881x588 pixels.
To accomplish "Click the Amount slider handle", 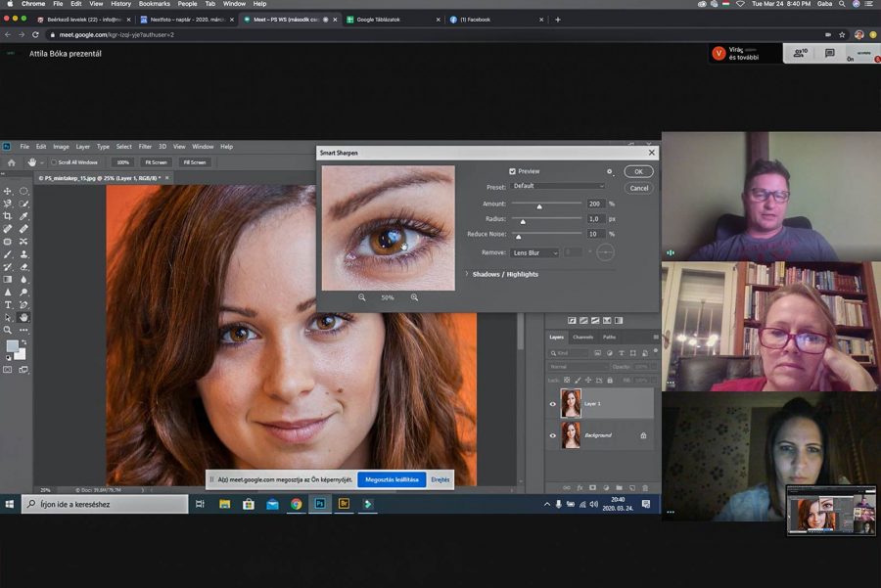I will [x=538, y=206].
